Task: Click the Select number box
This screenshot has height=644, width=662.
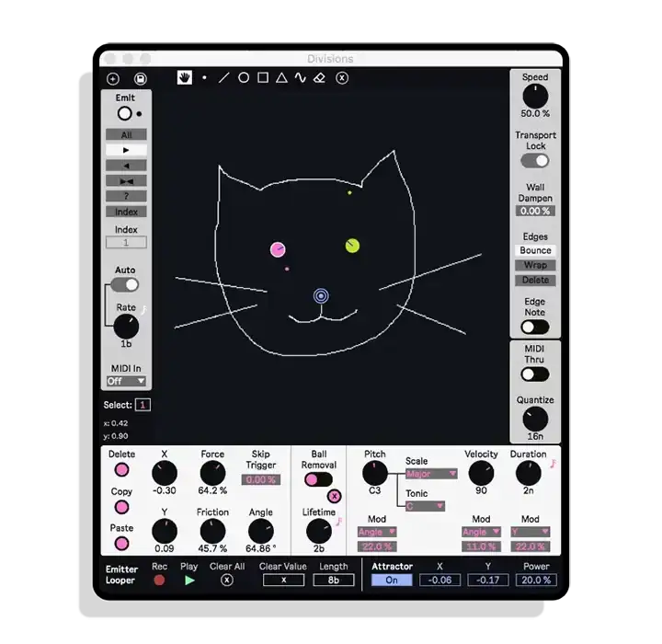Action: [143, 405]
